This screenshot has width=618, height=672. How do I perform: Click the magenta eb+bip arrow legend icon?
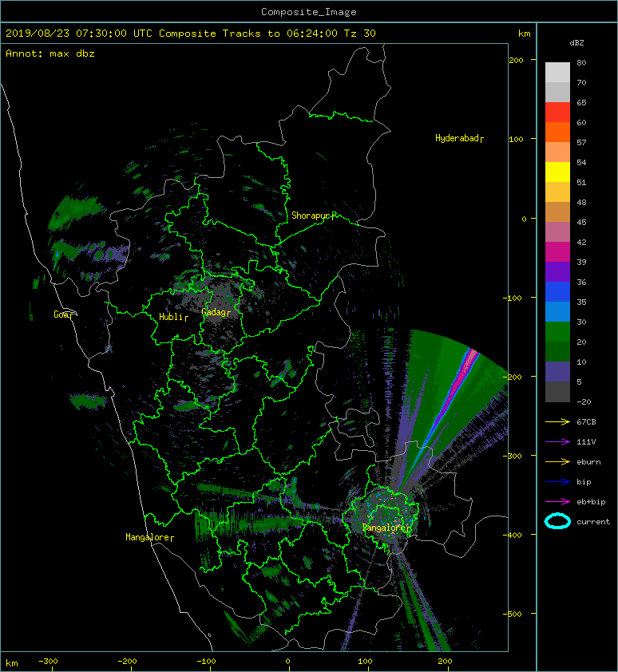click(x=557, y=502)
